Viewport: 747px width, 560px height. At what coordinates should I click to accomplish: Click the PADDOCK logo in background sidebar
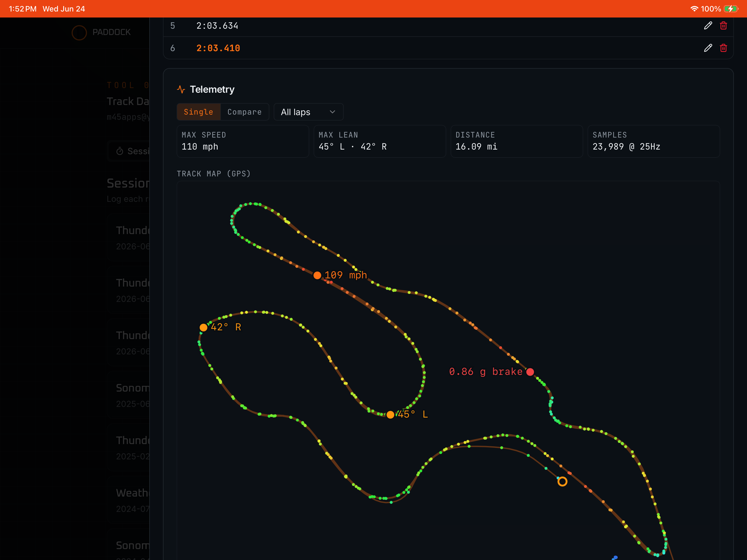tap(101, 33)
